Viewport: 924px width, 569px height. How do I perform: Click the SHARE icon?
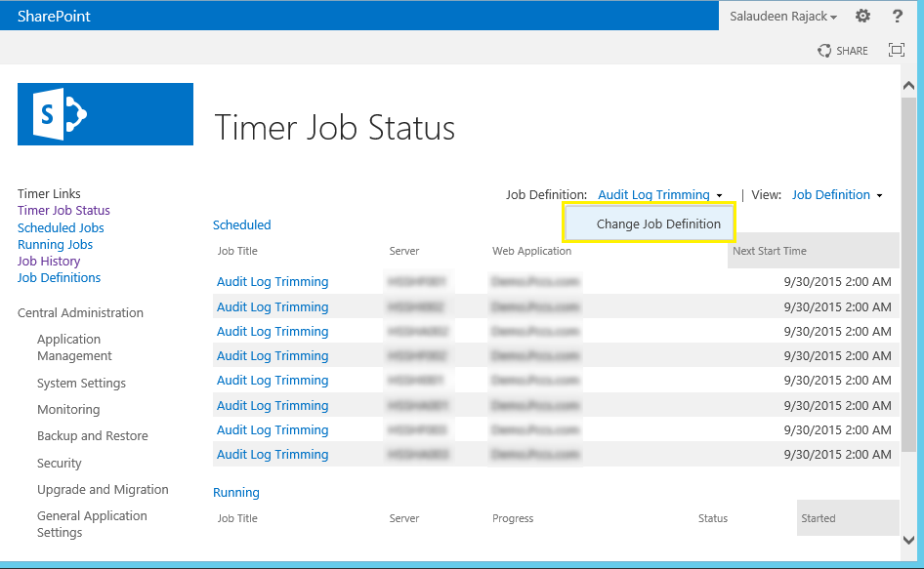click(x=842, y=50)
